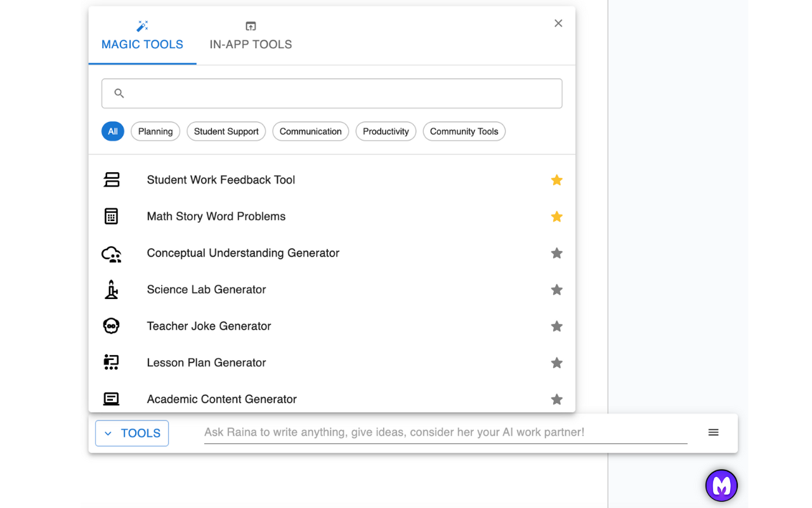Screen dimensions: 812x508
Task: Close the tools panel with the X
Action: pos(558,23)
